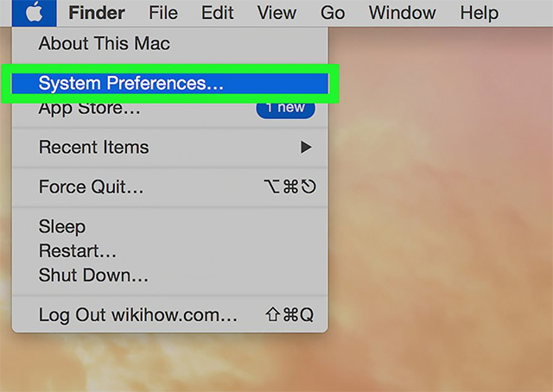This screenshot has height=392, width=553.
Task: Open the File menu
Action: coord(163,13)
